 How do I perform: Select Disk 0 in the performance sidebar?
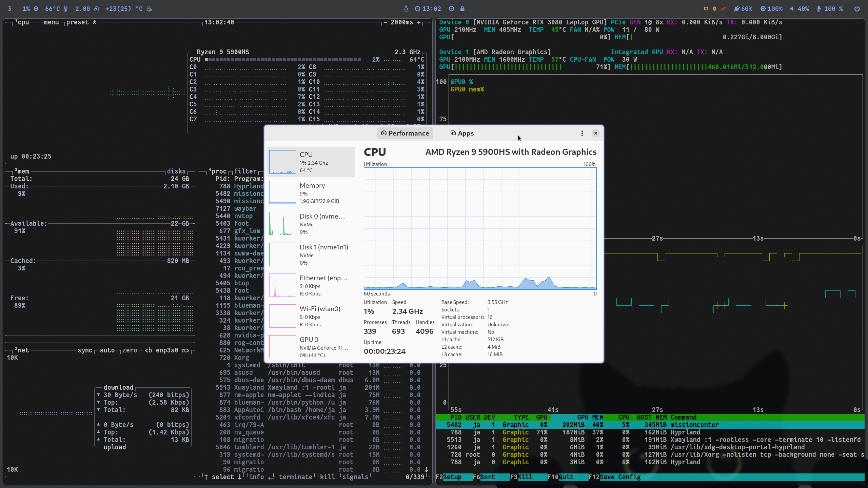tap(311, 223)
